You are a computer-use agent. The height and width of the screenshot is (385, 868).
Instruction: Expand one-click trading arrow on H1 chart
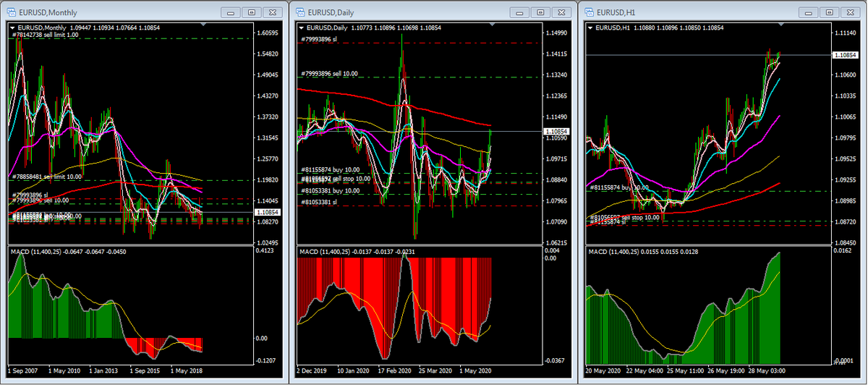pos(590,27)
